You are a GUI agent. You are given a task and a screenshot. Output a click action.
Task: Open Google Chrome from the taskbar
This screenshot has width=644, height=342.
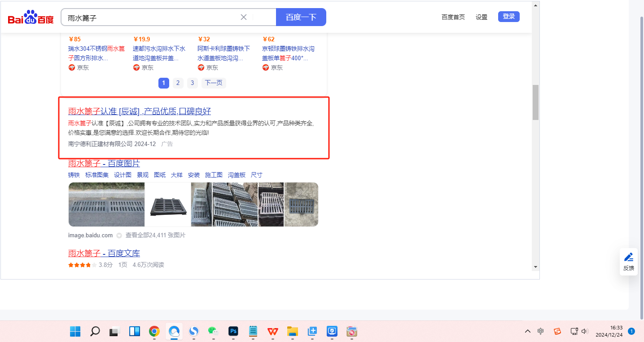[154, 332]
